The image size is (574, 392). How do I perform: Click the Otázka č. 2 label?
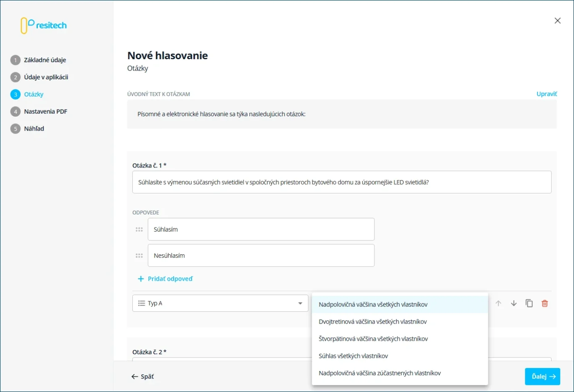point(149,352)
